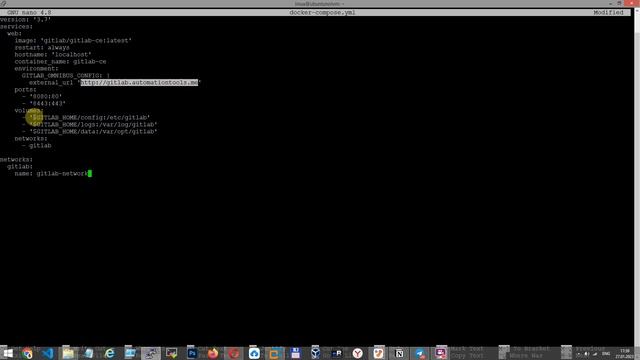Open Notion from the taskbar
Image resolution: width=640 pixels, height=360 pixels.
399,353
